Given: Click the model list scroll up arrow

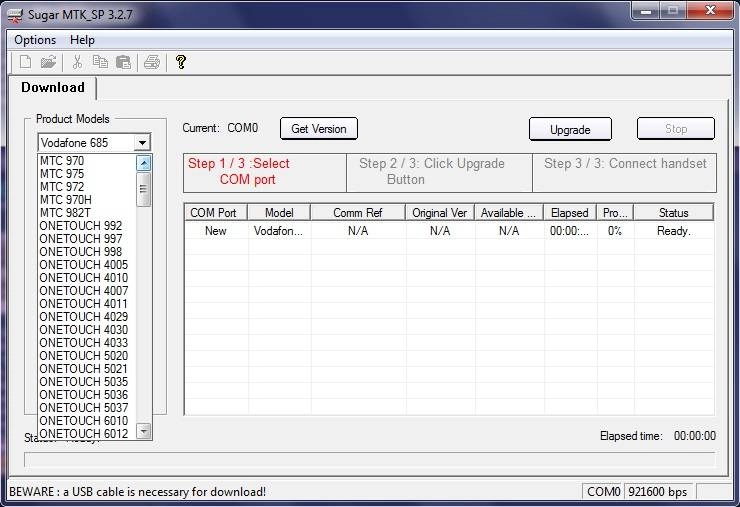Looking at the screenshot, I should coord(144,163).
